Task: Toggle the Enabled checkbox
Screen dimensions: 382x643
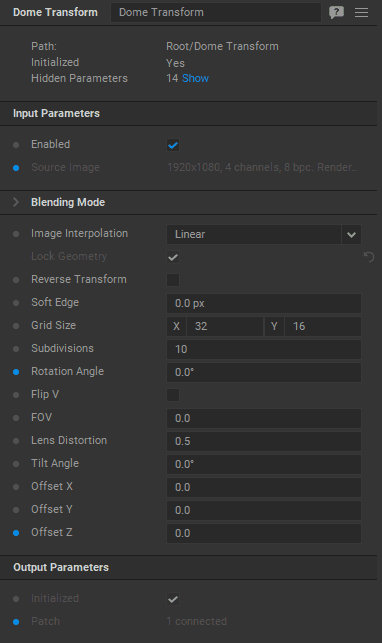Action: click(x=173, y=145)
